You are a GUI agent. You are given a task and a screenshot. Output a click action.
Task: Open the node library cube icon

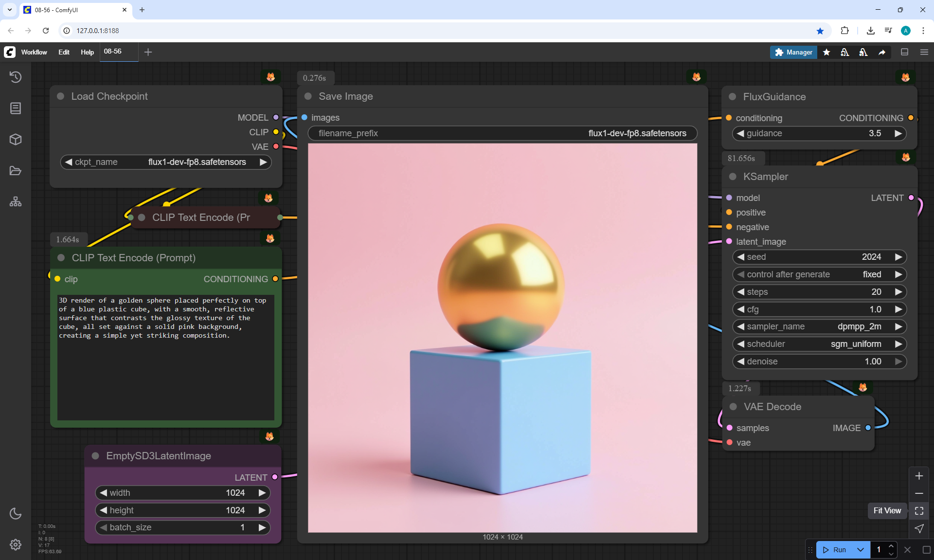(16, 139)
